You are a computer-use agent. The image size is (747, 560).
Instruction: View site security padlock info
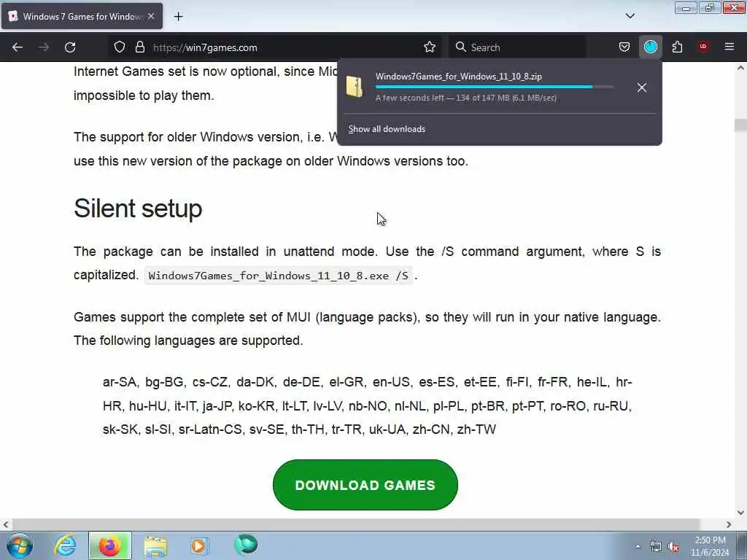click(139, 47)
